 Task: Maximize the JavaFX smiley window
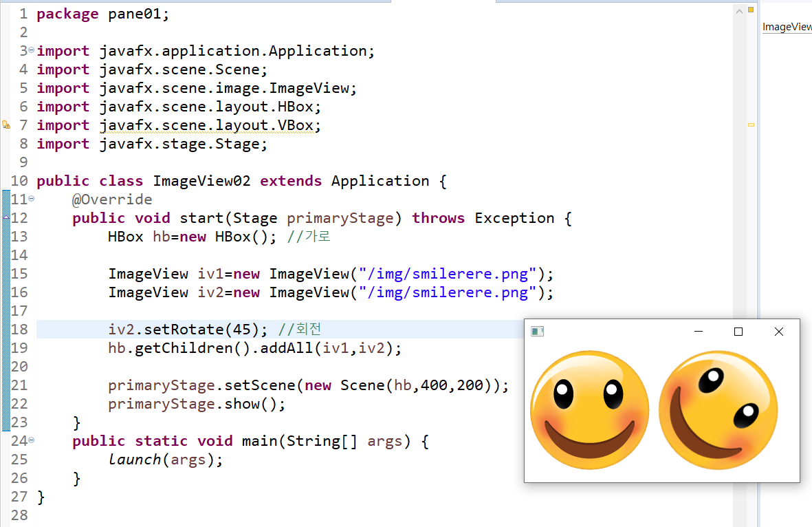tap(738, 332)
